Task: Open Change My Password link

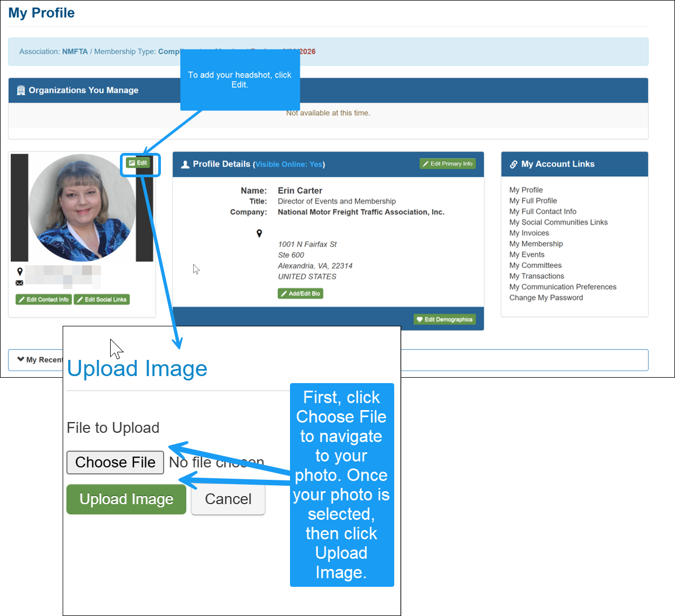Action: point(546,298)
